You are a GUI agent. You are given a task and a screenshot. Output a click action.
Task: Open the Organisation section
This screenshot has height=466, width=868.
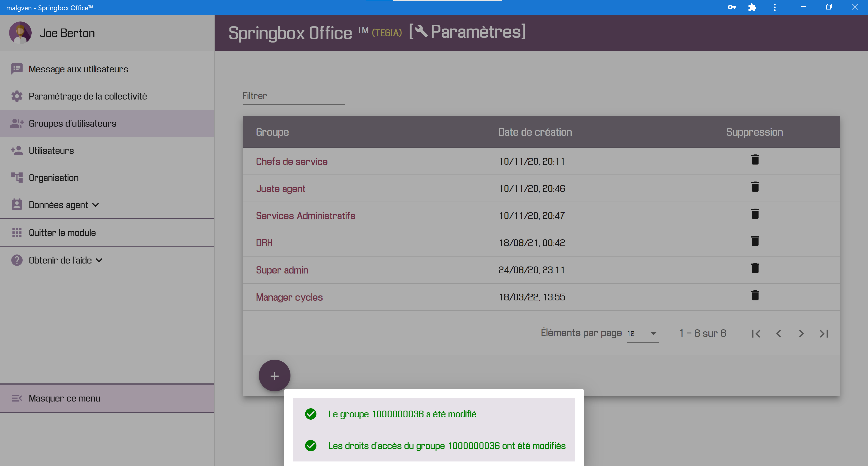point(107,177)
